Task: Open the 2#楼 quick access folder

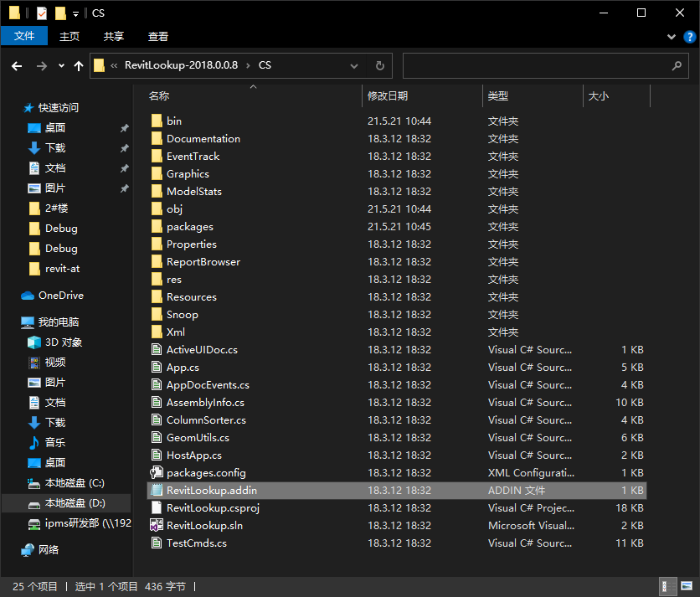Action: pyautogui.click(x=56, y=208)
